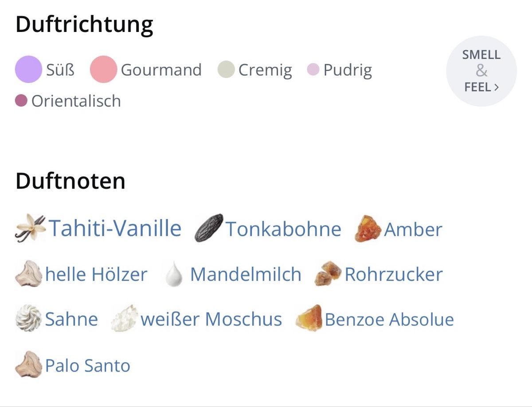Click the Benzoe Absolue resin icon
This screenshot has height=407, width=532.
309,318
